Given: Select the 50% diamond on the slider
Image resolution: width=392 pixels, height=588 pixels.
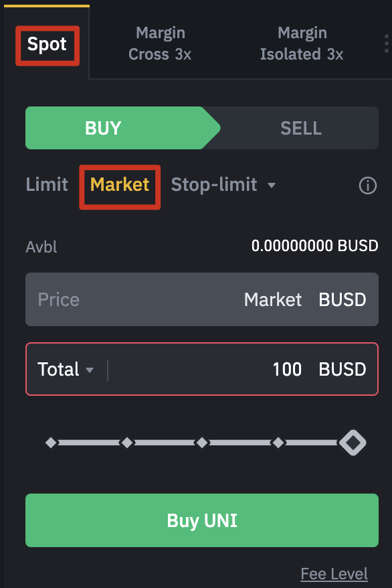Looking at the screenshot, I should (x=202, y=443).
